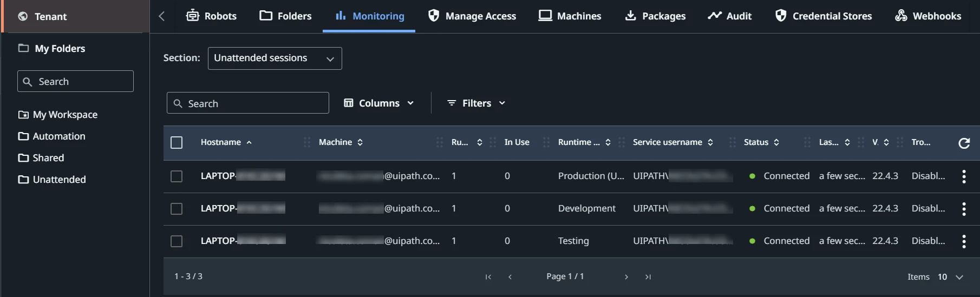Image resolution: width=980 pixels, height=297 pixels.
Task: Click the My Workspace folder icon
Action: [23, 114]
